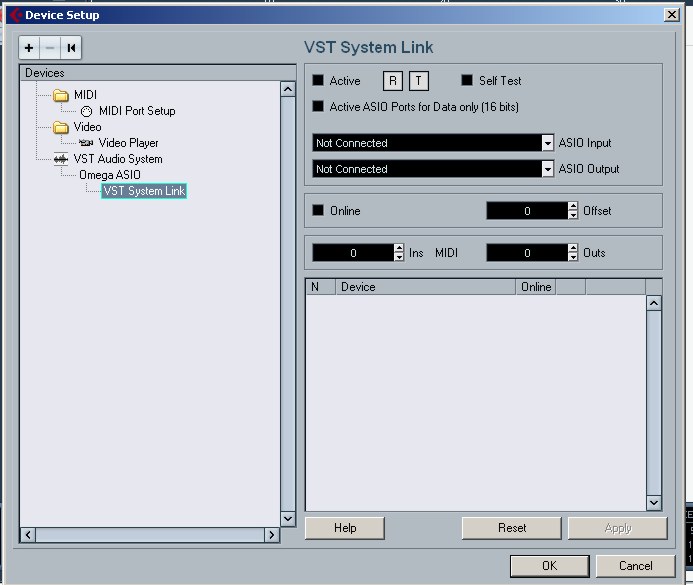Click the T transmit indicator
The width and height of the screenshot is (693, 585).
tap(418, 81)
